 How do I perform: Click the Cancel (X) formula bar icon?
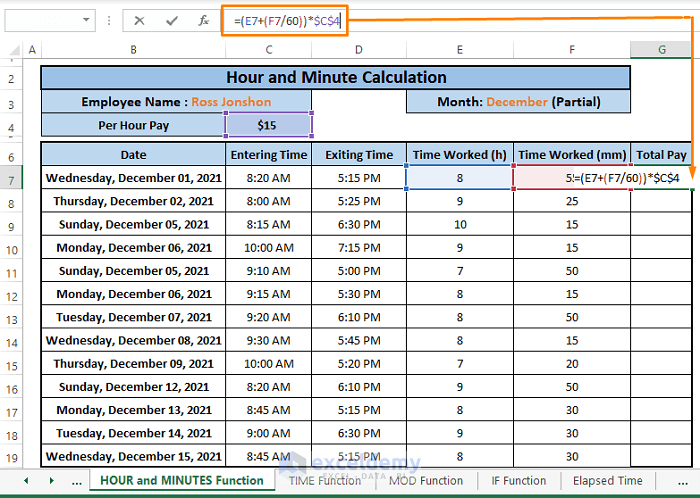pyautogui.click(x=139, y=20)
